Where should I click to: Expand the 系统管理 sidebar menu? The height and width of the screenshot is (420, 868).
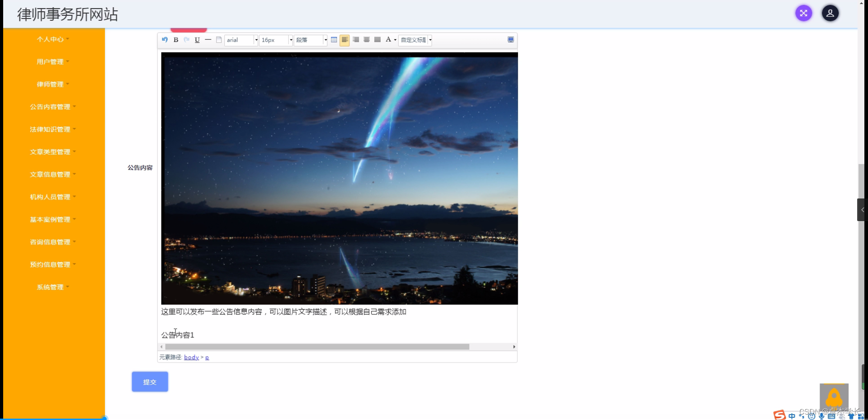pos(53,287)
